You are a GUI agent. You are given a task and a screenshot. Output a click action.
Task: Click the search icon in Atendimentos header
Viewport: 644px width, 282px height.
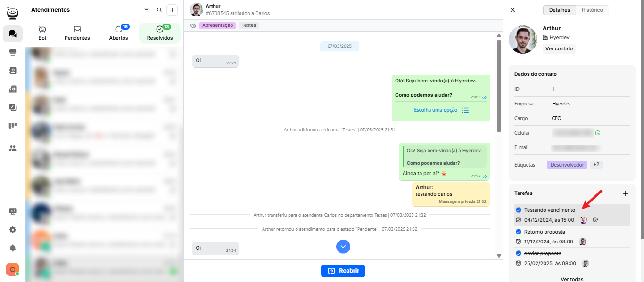[159, 10]
